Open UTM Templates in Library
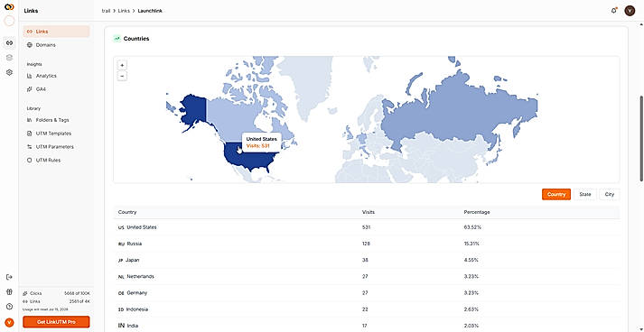644x332 pixels. pyautogui.click(x=56, y=134)
